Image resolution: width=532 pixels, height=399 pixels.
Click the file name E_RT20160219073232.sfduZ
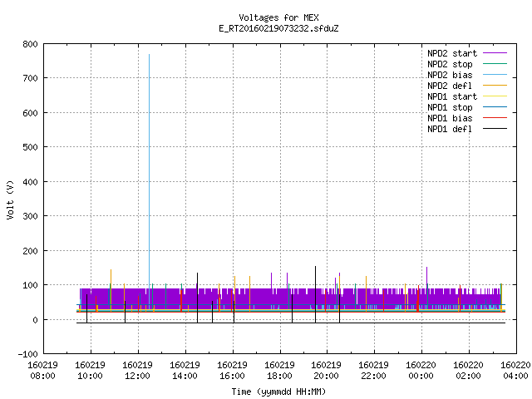click(278, 28)
